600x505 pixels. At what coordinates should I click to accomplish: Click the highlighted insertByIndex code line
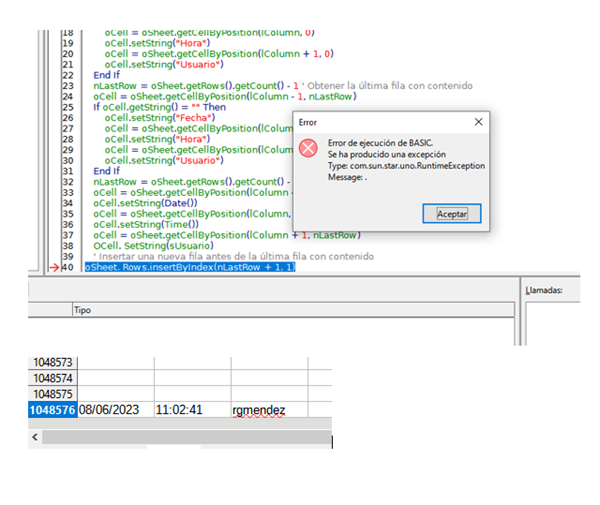(x=189, y=268)
